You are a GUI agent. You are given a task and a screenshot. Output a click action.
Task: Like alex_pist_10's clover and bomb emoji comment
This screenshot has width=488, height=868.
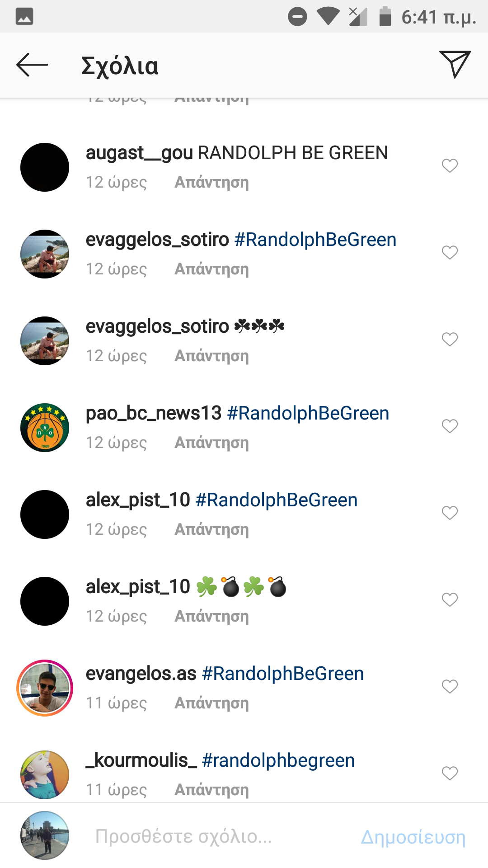click(450, 600)
